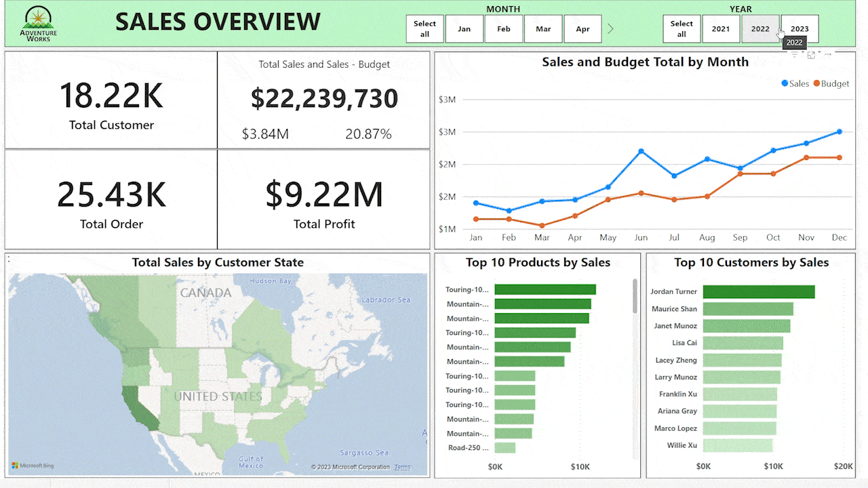The image size is (868, 488).
Task: Click the orange Budget legend marker
Action: 816,83
